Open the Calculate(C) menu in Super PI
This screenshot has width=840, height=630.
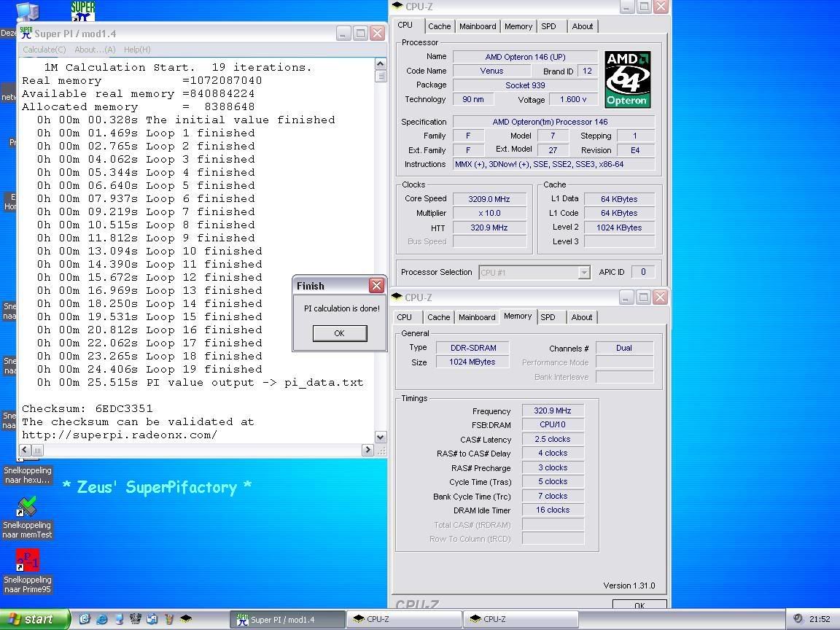click(44, 50)
